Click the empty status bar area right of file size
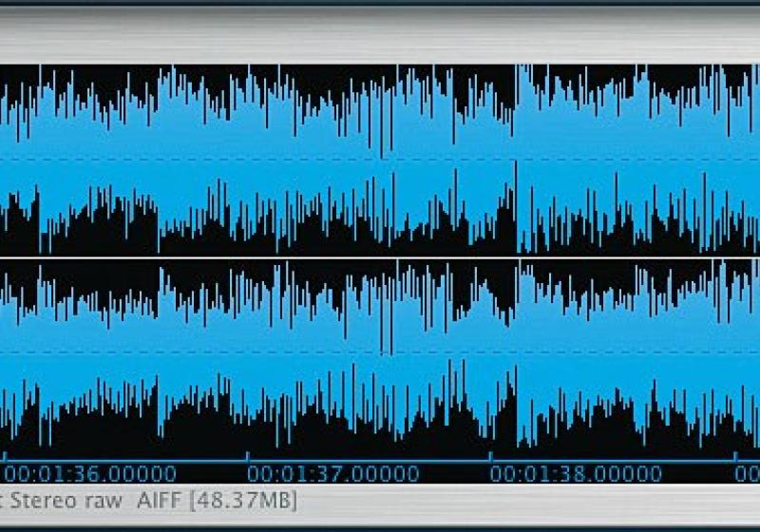The image size is (760, 532). [x=522, y=500]
